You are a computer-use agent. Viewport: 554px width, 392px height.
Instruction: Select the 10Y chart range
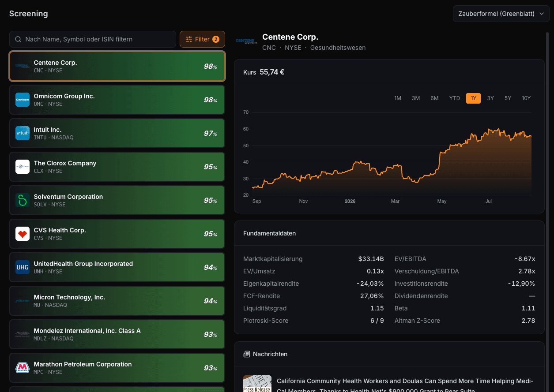tap(526, 98)
